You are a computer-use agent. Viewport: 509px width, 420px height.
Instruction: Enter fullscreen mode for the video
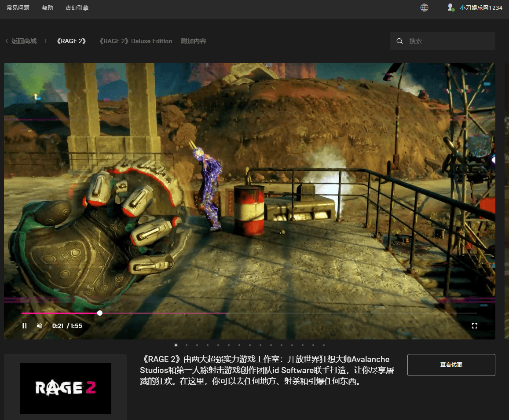tap(475, 326)
